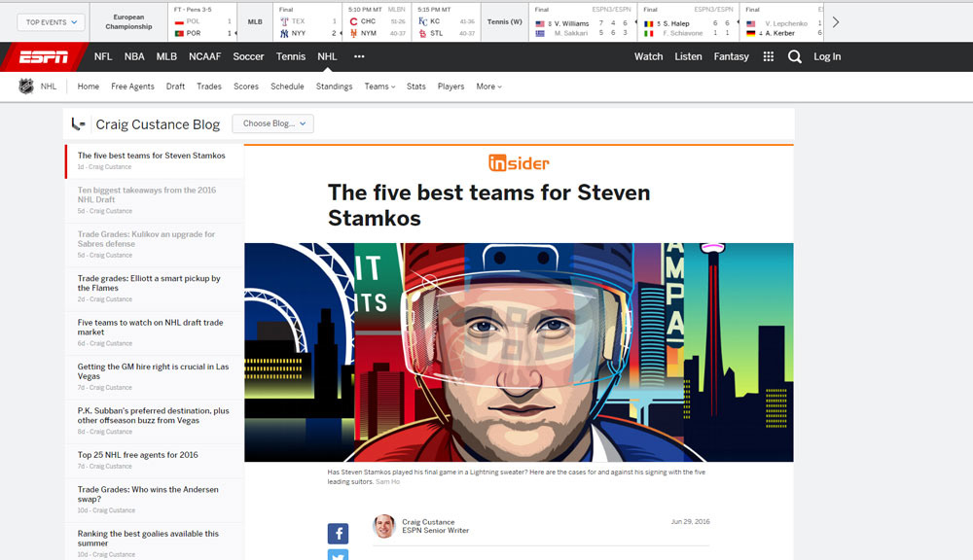
Task: Open the Fantasy link
Action: [731, 56]
